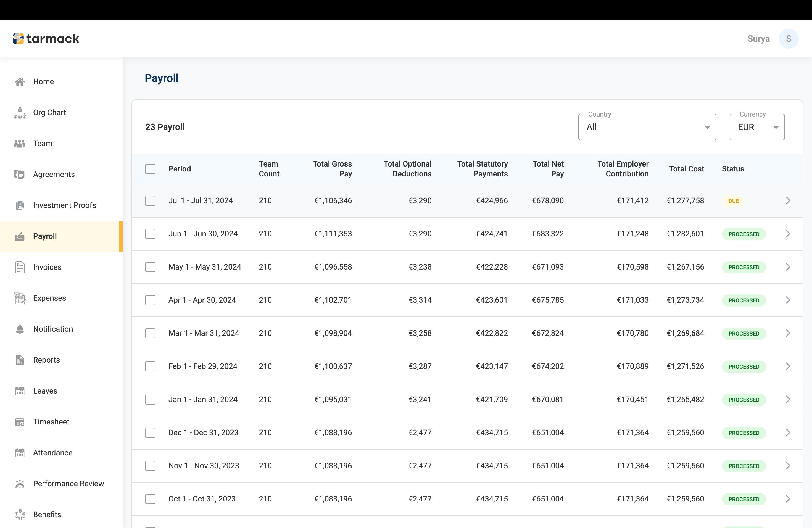Click the DUE status badge for July
This screenshot has width=812, height=528.
(x=733, y=201)
